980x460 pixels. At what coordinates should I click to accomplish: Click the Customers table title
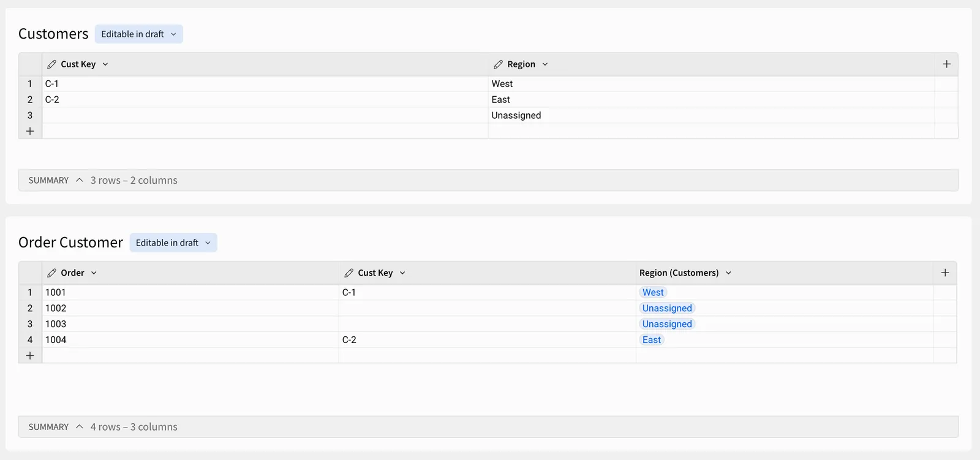[53, 34]
